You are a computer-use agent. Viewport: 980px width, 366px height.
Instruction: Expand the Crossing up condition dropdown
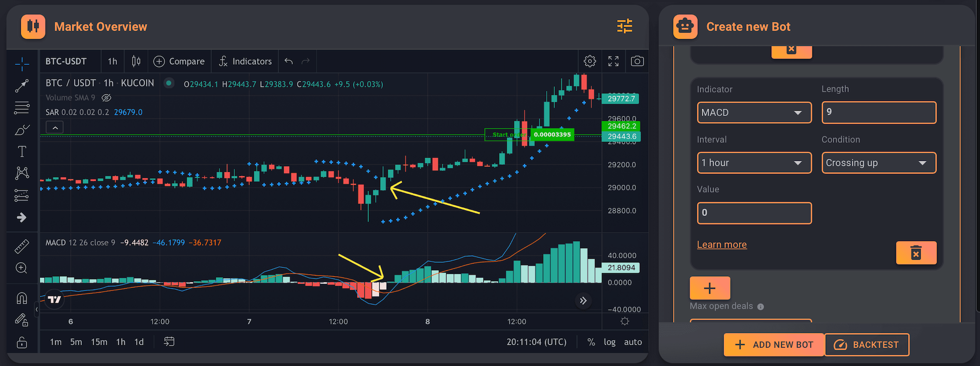pos(878,163)
